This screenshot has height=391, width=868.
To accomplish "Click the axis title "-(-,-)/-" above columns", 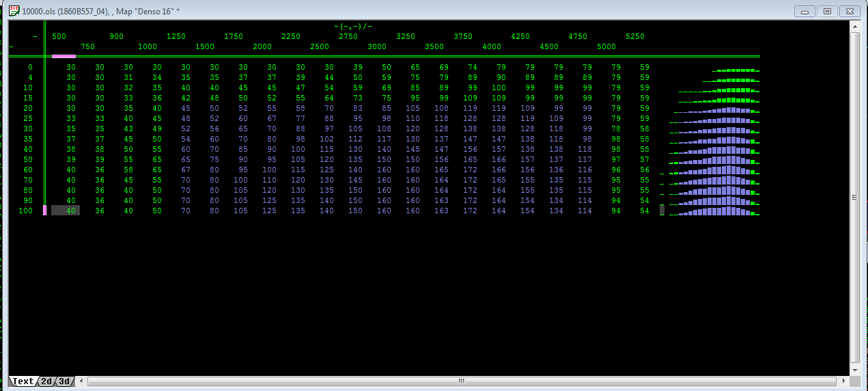I will tap(353, 26).
